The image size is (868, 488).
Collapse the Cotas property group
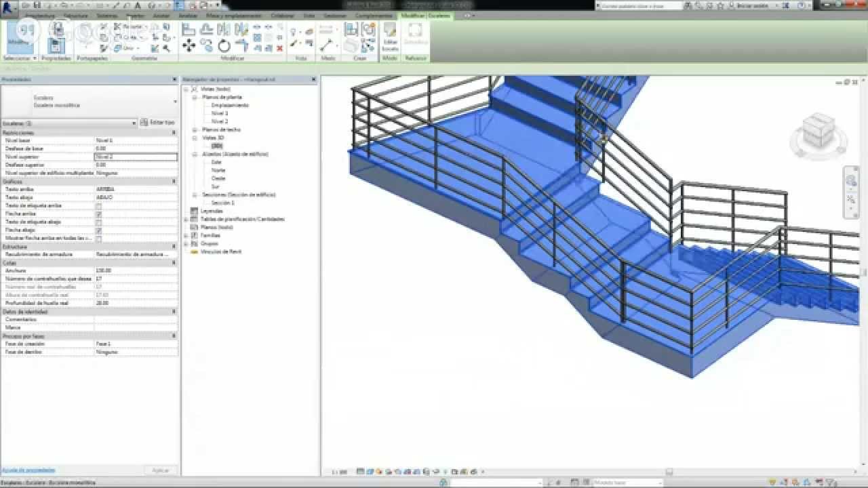174,262
